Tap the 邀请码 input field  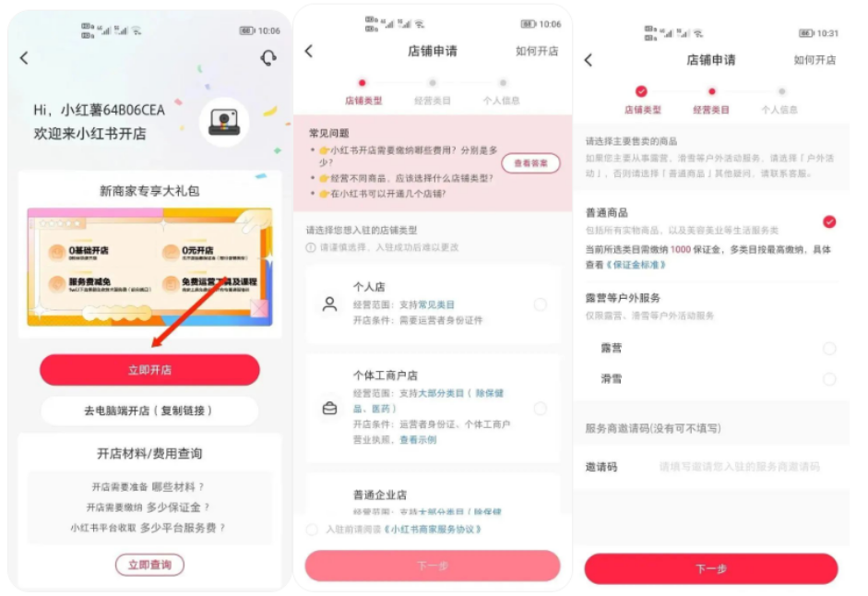[739, 467]
